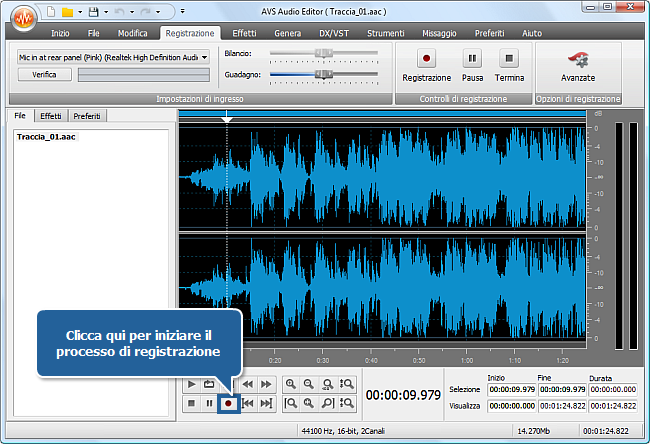Switch to the Effetti ribbon tab
650x444 pixels.
click(244, 33)
